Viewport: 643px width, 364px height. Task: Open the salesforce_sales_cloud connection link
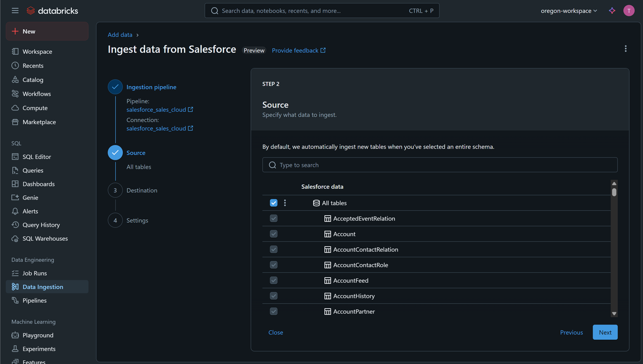click(x=160, y=128)
